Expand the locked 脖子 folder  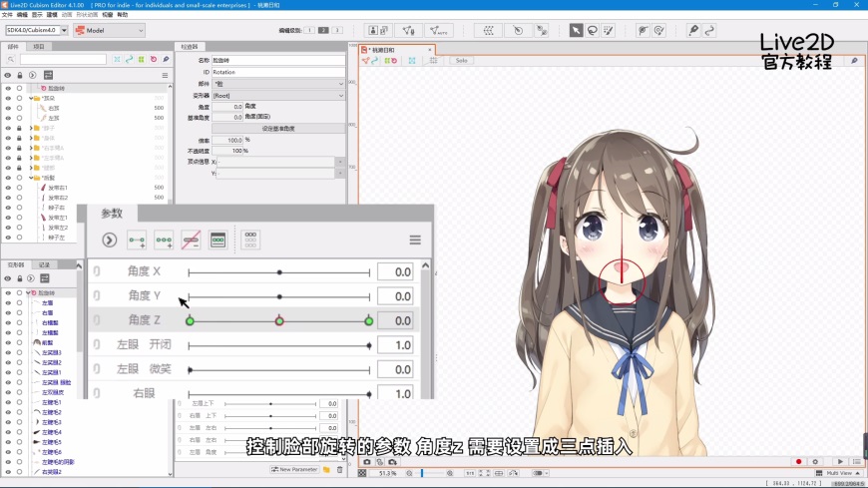pyautogui.click(x=31, y=128)
